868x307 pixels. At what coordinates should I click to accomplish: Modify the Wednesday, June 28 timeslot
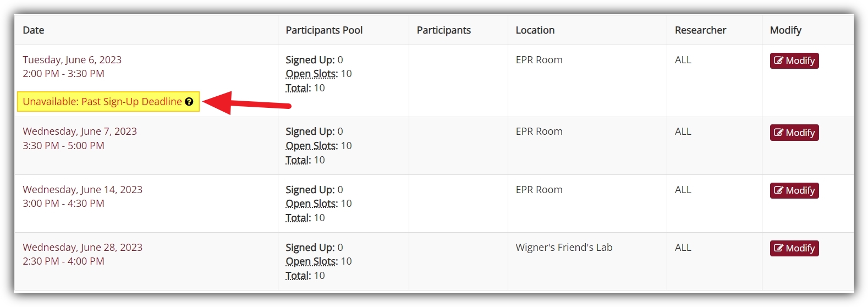pyautogui.click(x=794, y=248)
